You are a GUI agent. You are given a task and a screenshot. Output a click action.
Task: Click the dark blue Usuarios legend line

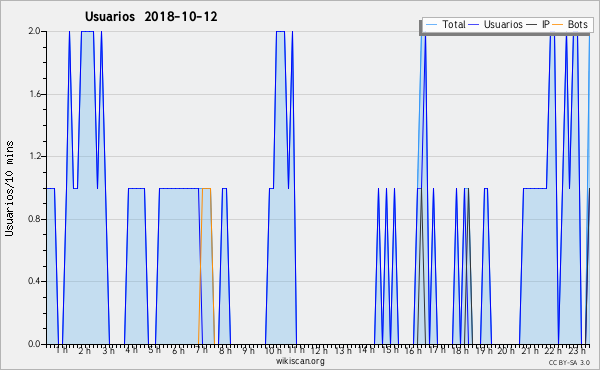coord(474,25)
